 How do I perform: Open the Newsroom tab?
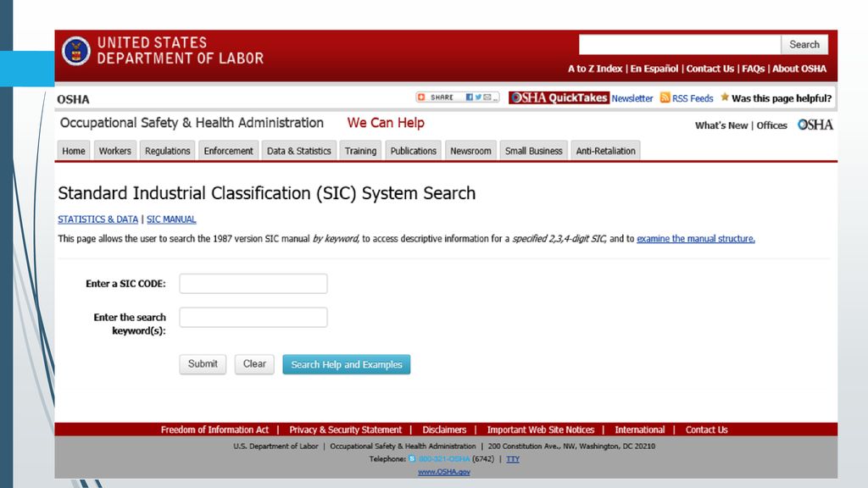[470, 151]
